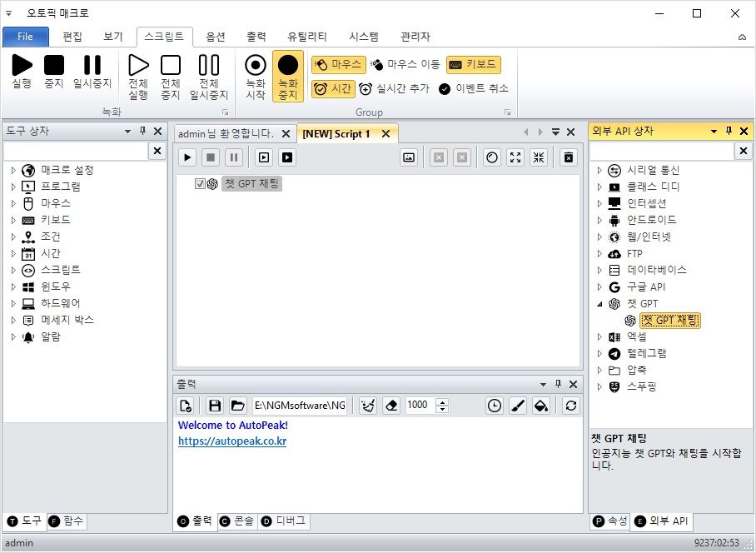
Task: Click the paint bucket icon in output panel
Action: [x=541, y=406]
